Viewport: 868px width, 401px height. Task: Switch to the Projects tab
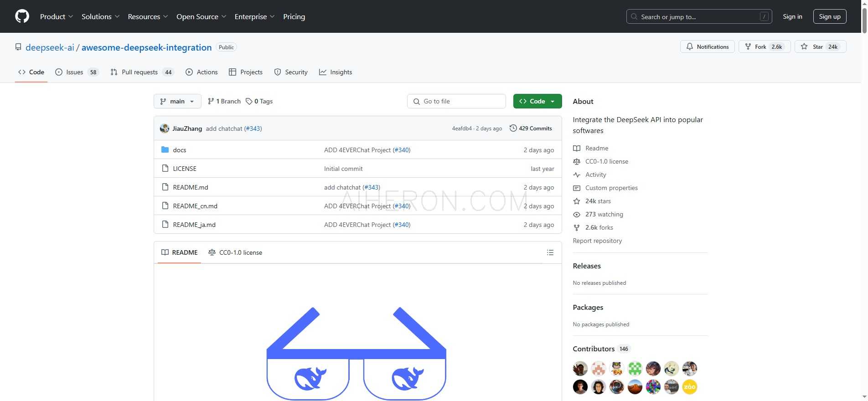coord(246,72)
